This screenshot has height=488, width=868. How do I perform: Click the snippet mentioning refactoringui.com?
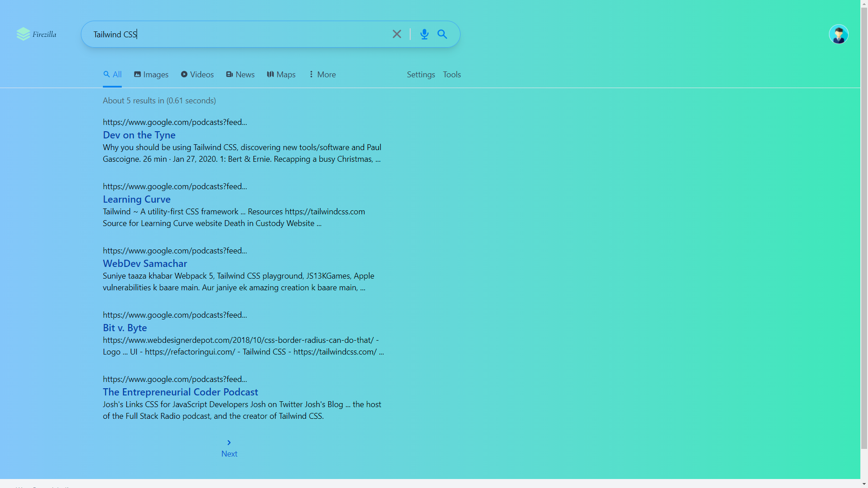[x=244, y=346]
